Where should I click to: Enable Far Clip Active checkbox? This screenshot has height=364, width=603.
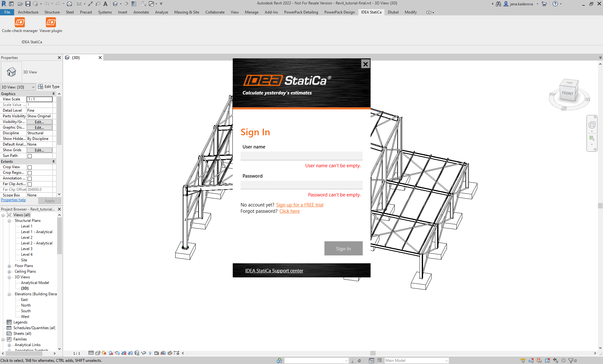tap(30, 184)
